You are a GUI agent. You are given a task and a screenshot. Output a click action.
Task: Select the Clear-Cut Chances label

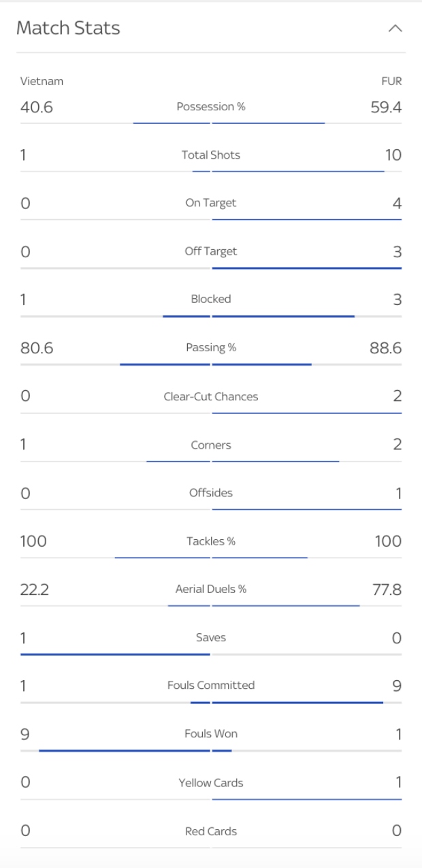[x=211, y=397]
